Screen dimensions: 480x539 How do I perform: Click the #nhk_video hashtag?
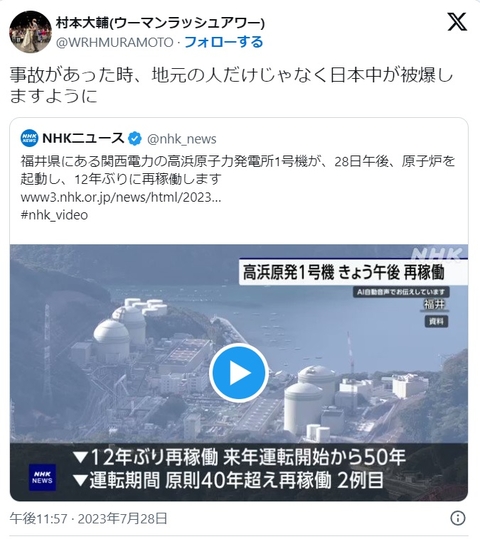[54, 215]
